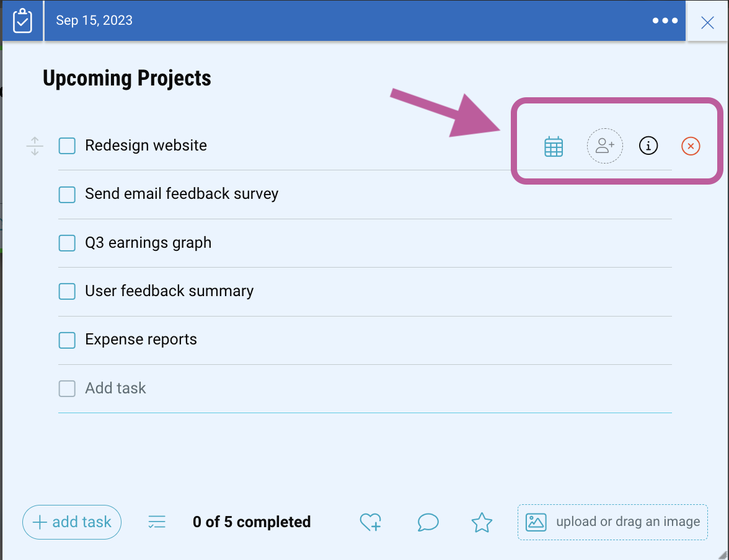
Task: Click the upload or drag an image area
Action: tap(612, 522)
